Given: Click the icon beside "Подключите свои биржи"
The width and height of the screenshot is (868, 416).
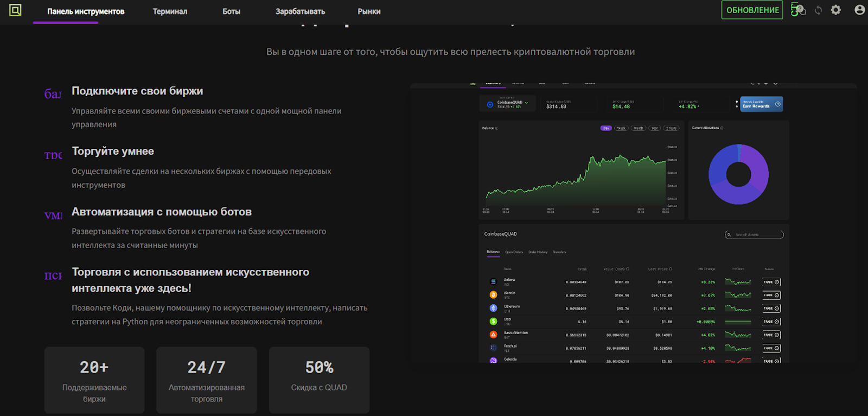Looking at the screenshot, I should (53, 94).
